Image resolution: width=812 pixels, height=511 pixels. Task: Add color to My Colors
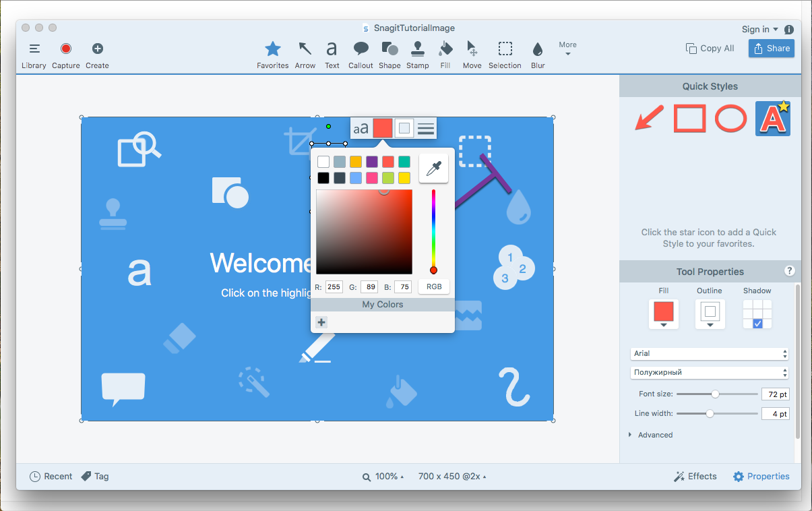[321, 322]
